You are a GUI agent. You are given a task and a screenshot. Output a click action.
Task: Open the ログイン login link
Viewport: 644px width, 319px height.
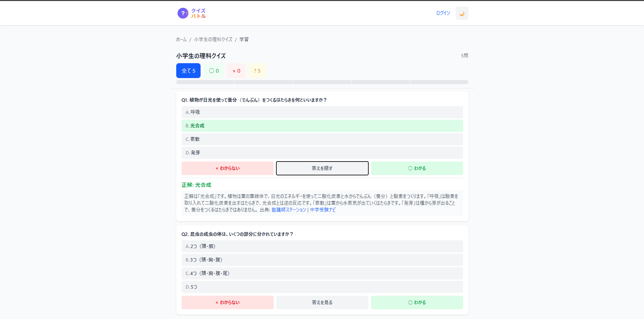(x=443, y=13)
